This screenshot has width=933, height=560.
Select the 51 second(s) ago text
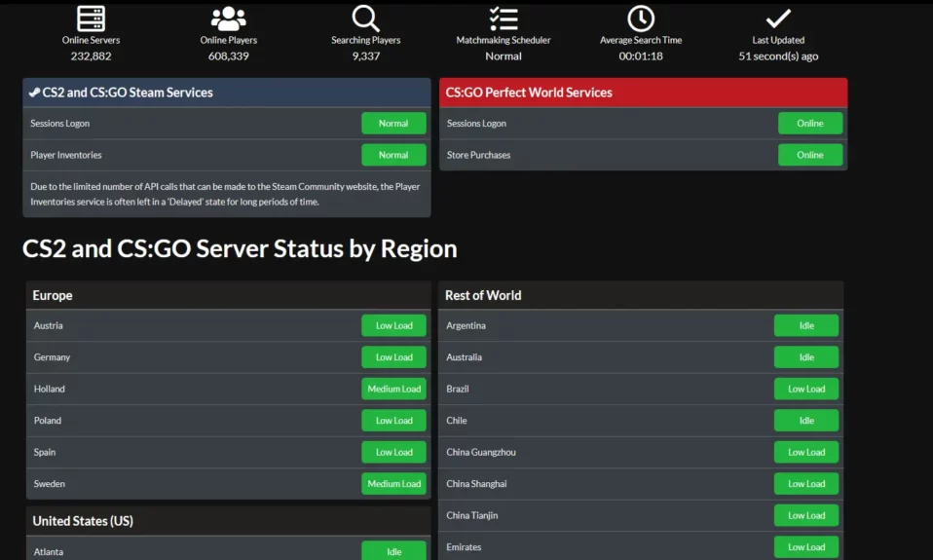(778, 56)
